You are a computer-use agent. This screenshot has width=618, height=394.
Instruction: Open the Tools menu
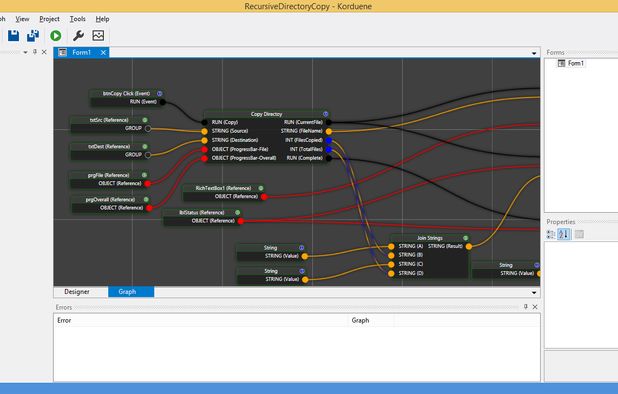[x=78, y=19]
